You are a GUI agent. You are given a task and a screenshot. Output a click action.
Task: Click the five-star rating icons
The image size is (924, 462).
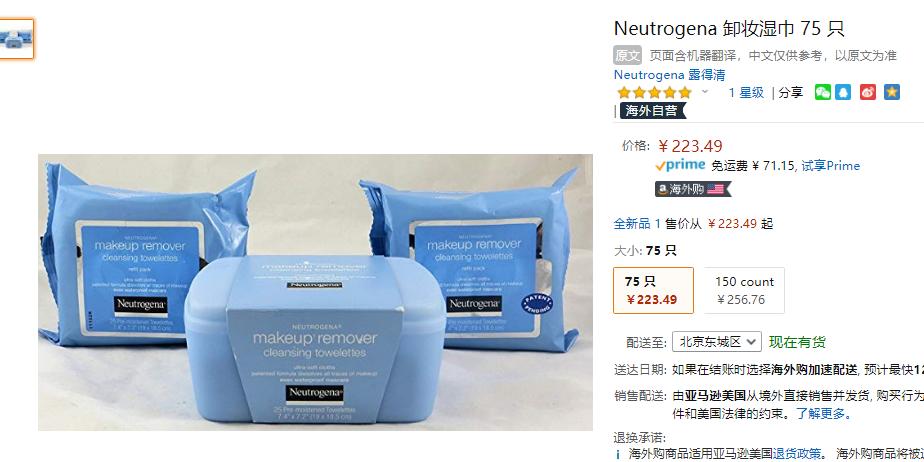tap(654, 93)
